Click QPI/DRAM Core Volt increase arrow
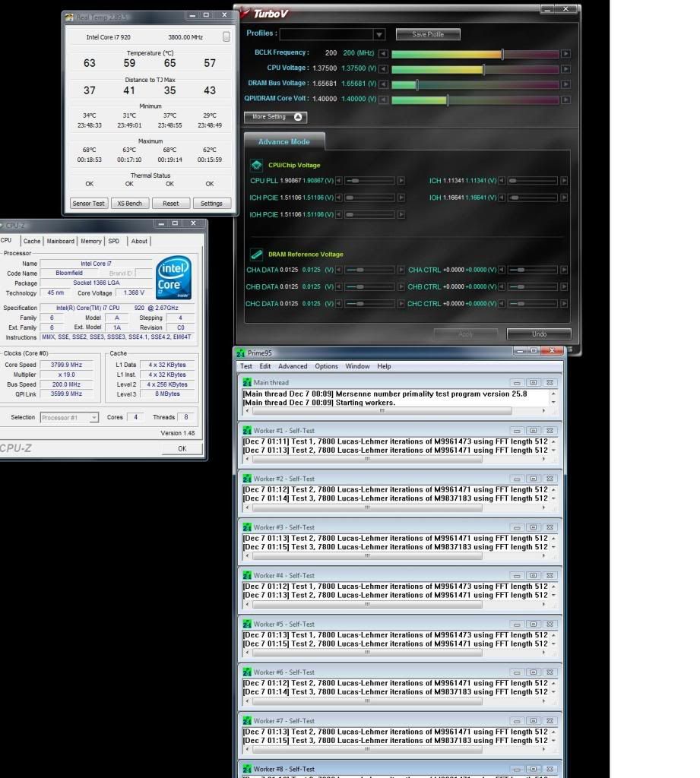This screenshot has height=778, width=700. tap(565, 100)
